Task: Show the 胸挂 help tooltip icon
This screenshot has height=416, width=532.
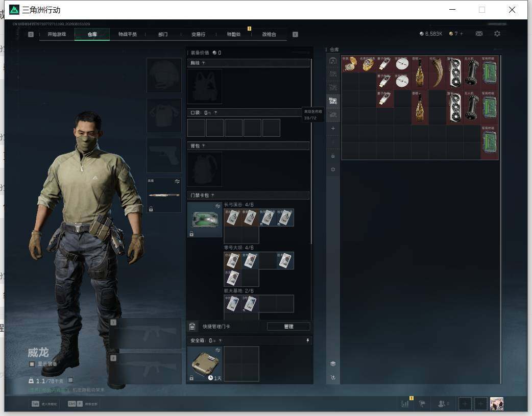Action: coord(203,63)
